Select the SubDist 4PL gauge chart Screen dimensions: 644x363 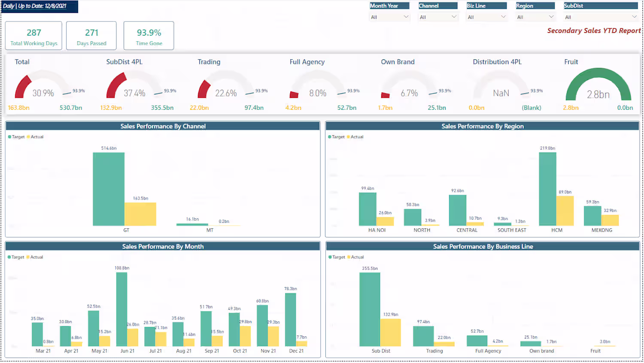tap(134, 86)
